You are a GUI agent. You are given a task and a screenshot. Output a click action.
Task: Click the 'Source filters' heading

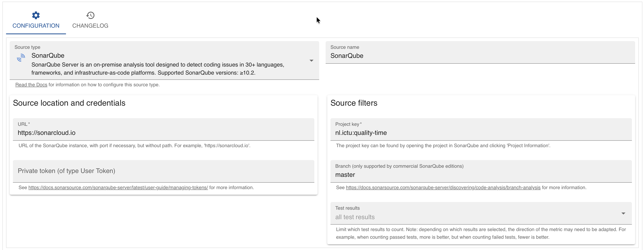354,103
